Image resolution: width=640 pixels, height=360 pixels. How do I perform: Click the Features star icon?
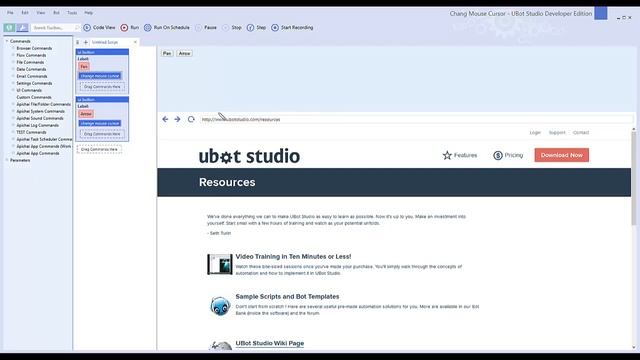pos(447,155)
